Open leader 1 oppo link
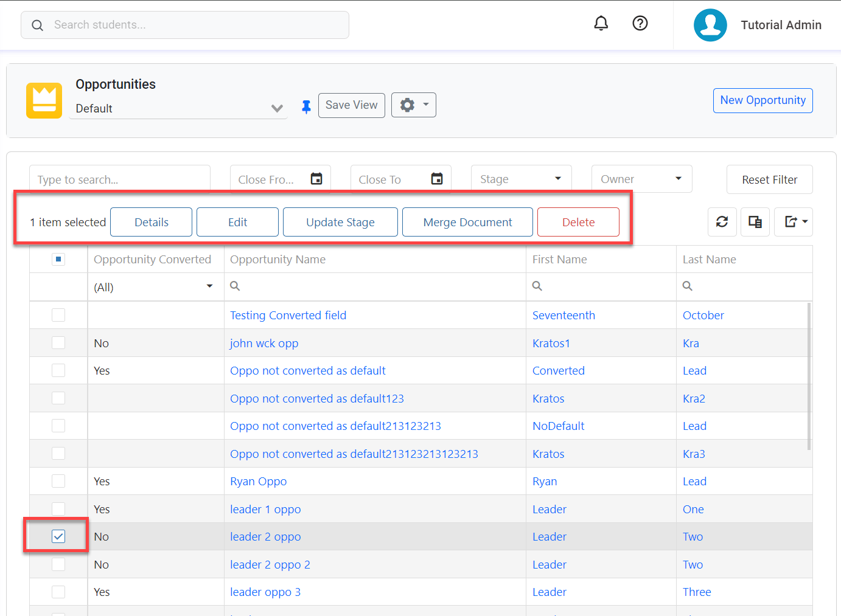This screenshot has height=616, width=841. pos(265,509)
